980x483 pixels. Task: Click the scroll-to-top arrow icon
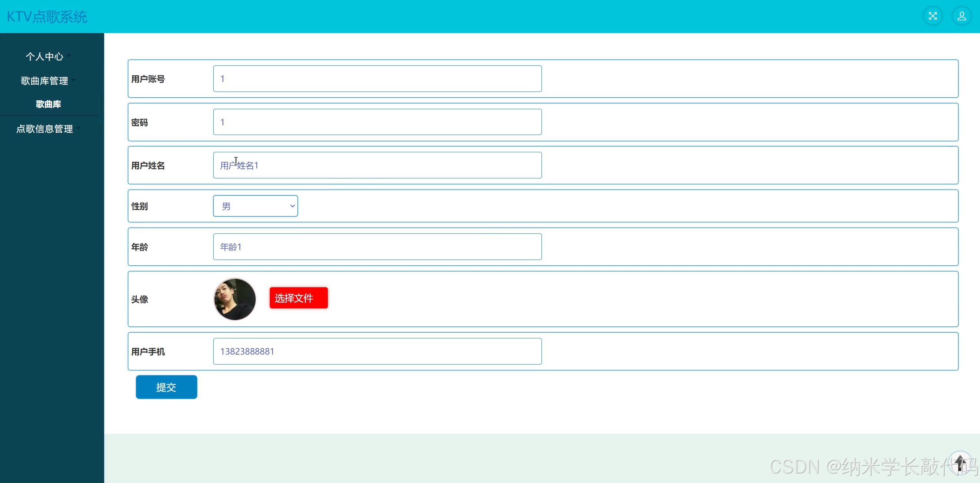point(960,462)
